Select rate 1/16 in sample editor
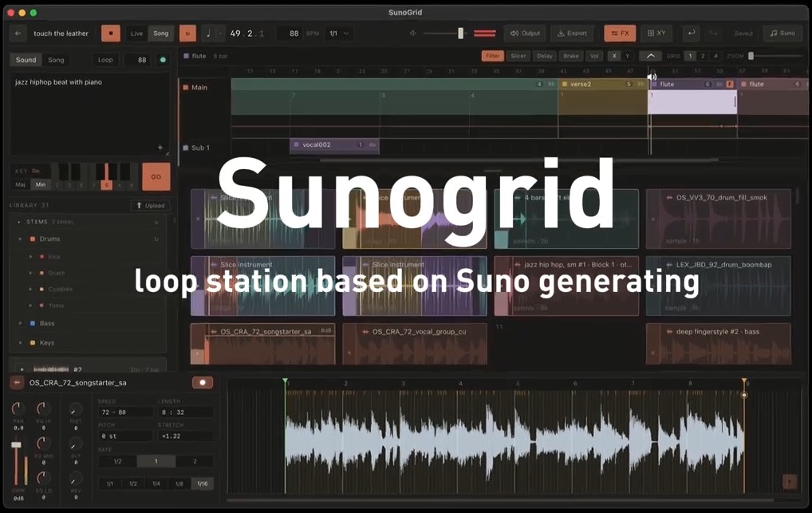This screenshot has height=513, width=812. click(x=203, y=483)
